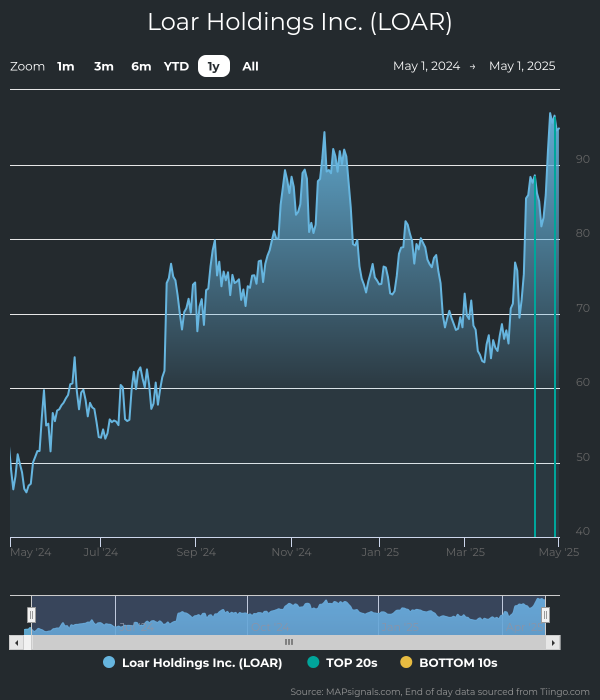Click the 80 price axis label
The width and height of the screenshot is (600, 700).
(583, 233)
